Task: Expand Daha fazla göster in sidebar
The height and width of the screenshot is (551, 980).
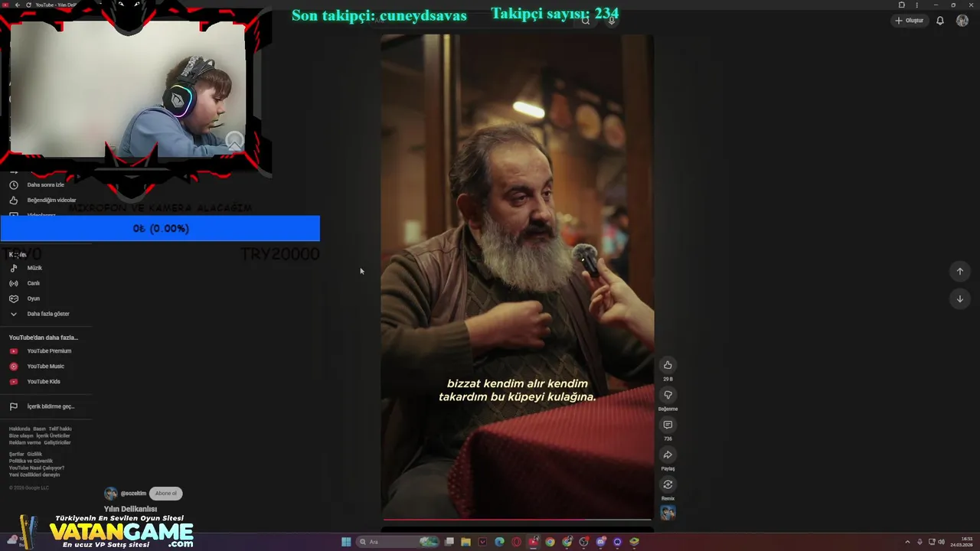Action: point(46,314)
